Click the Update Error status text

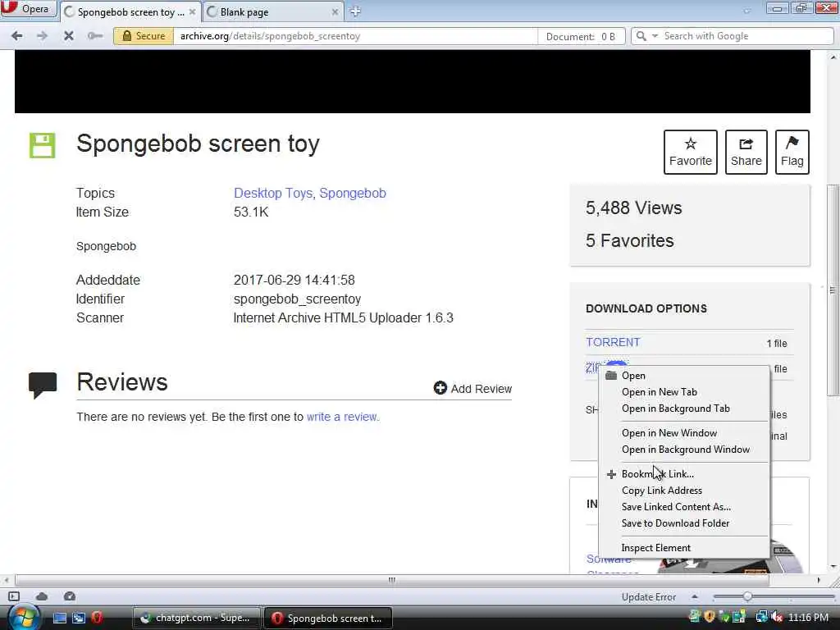click(648, 597)
